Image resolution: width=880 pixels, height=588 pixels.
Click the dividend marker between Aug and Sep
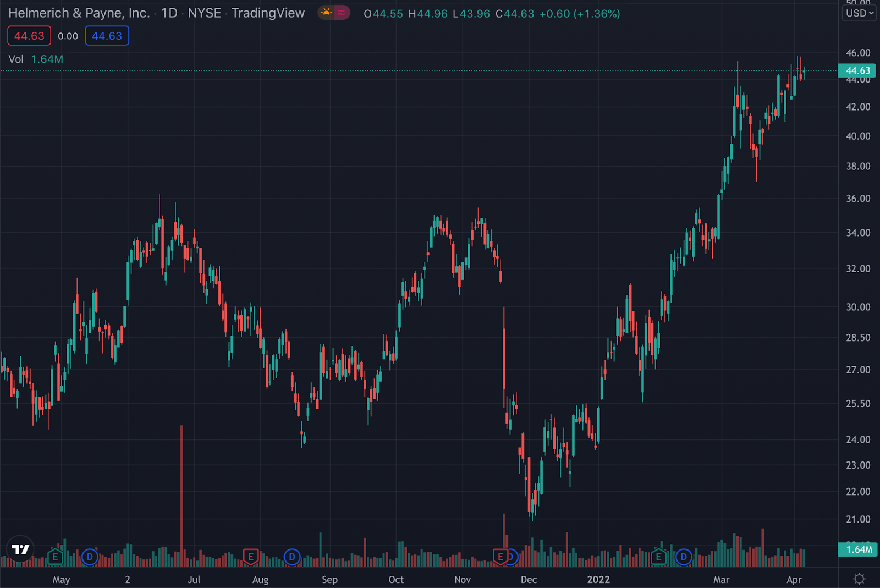(x=291, y=557)
